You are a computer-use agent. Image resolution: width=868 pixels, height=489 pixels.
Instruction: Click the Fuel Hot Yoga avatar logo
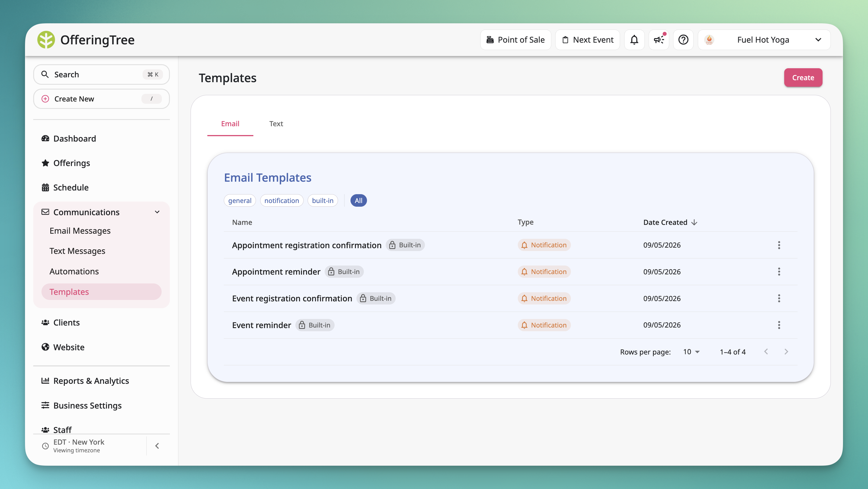point(709,40)
